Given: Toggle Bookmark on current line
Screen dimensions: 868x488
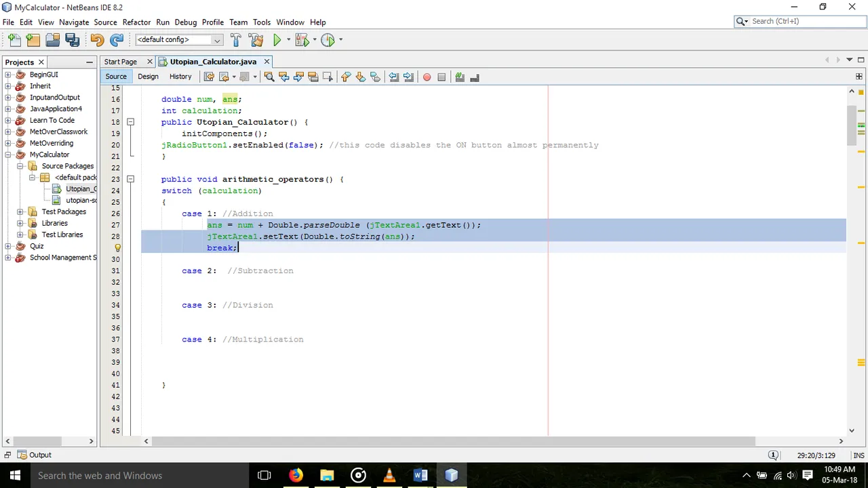Looking at the screenshot, I should click(x=376, y=77).
